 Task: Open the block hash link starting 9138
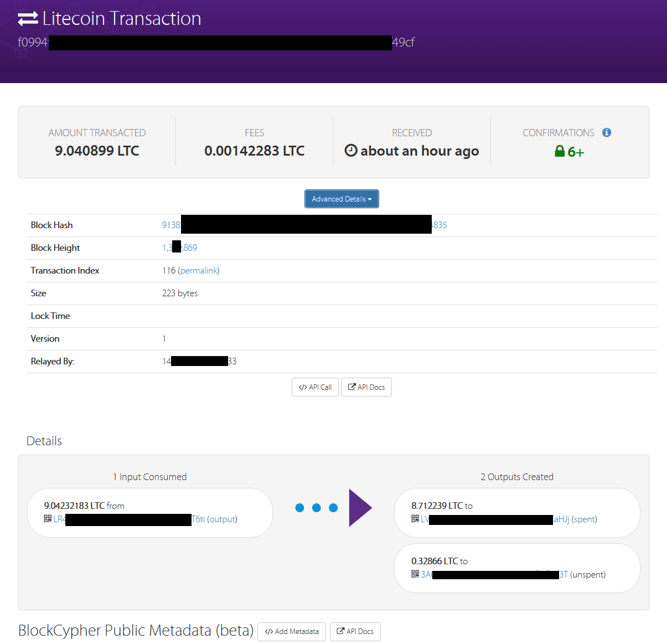click(x=304, y=225)
